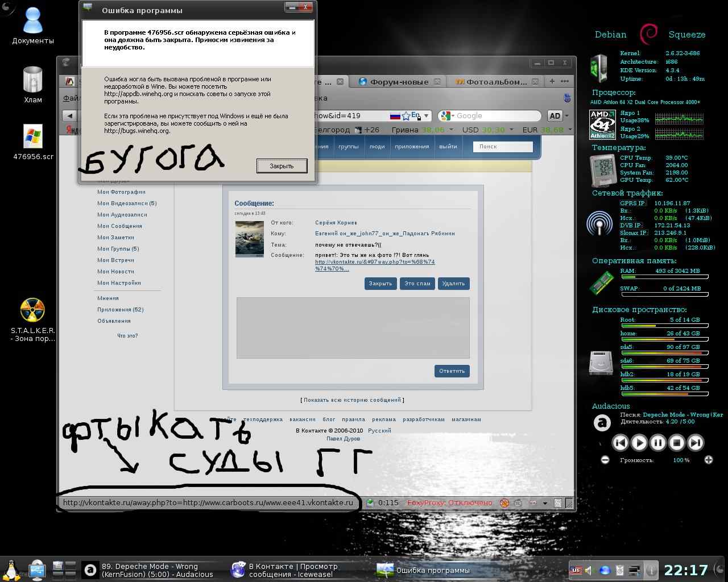Click into the Google search field
The height and width of the screenshot is (582, 728).
click(498, 116)
